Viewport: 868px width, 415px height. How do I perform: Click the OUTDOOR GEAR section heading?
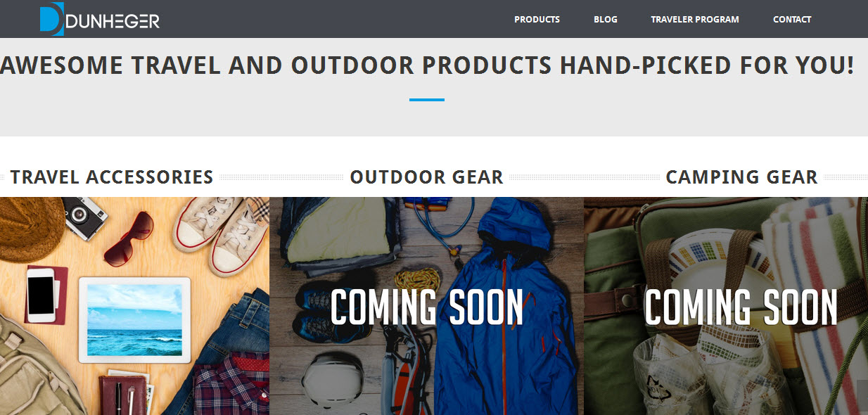(427, 177)
